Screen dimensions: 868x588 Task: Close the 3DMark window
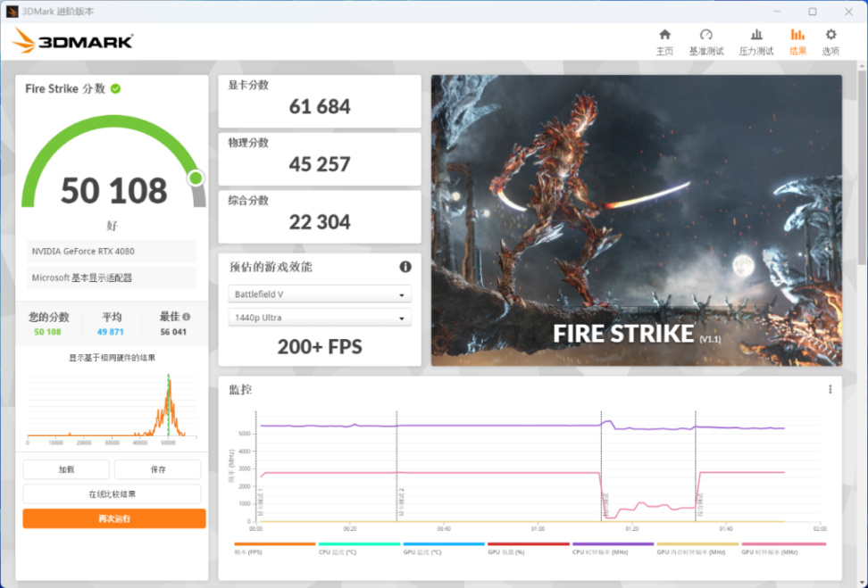coord(848,12)
